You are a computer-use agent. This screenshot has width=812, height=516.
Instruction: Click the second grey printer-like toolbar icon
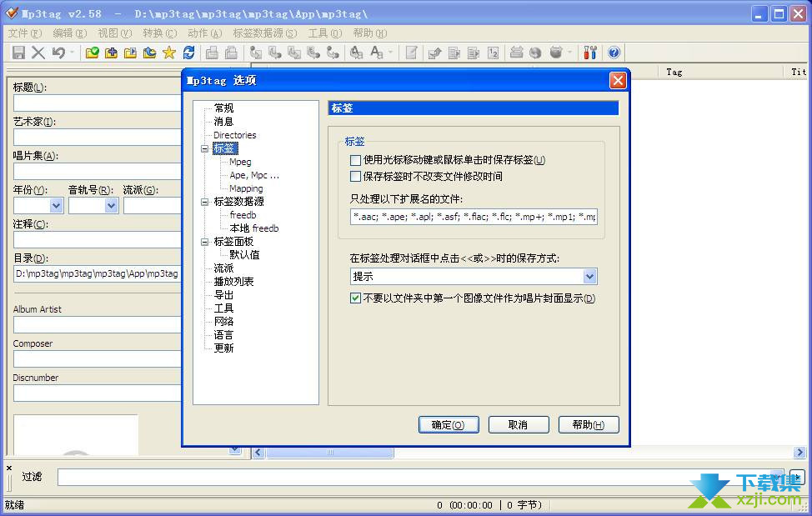click(x=231, y=53)
